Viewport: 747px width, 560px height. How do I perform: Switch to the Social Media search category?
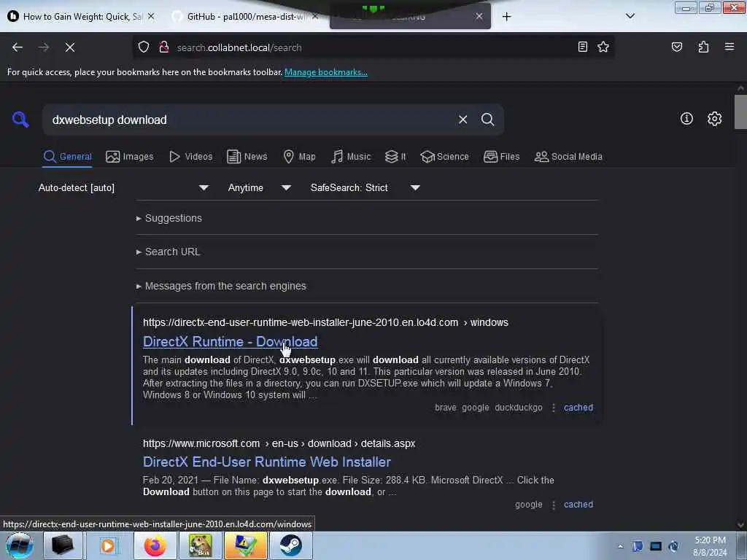pos(568,157)
